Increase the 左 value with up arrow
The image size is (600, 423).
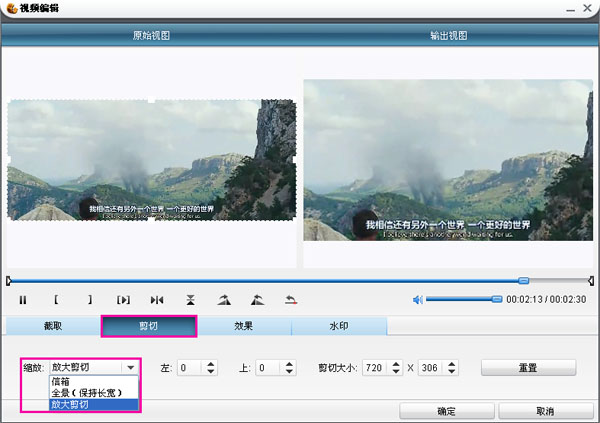pos(210,364)
